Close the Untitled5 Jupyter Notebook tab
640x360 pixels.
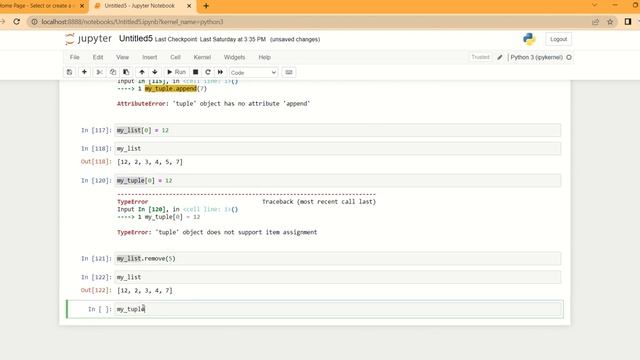tap(189, 6)
